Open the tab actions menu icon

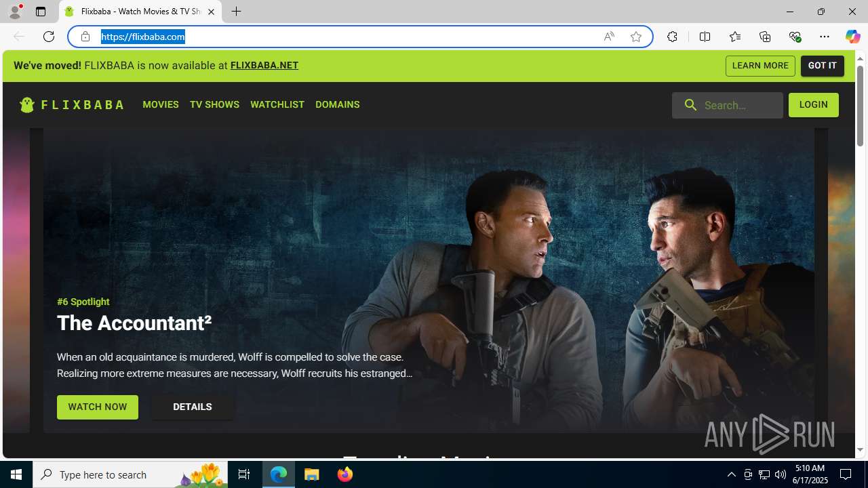tap(41, 12)
